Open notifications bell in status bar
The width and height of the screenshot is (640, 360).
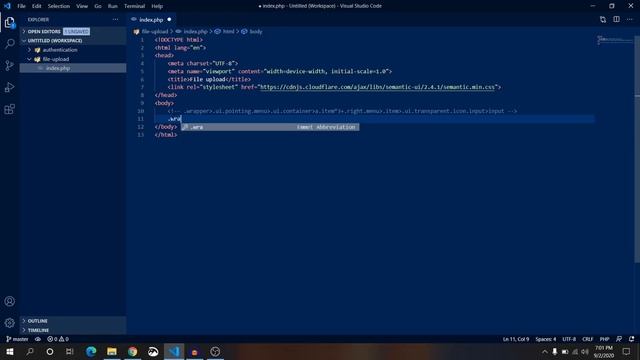click(631, 339)
